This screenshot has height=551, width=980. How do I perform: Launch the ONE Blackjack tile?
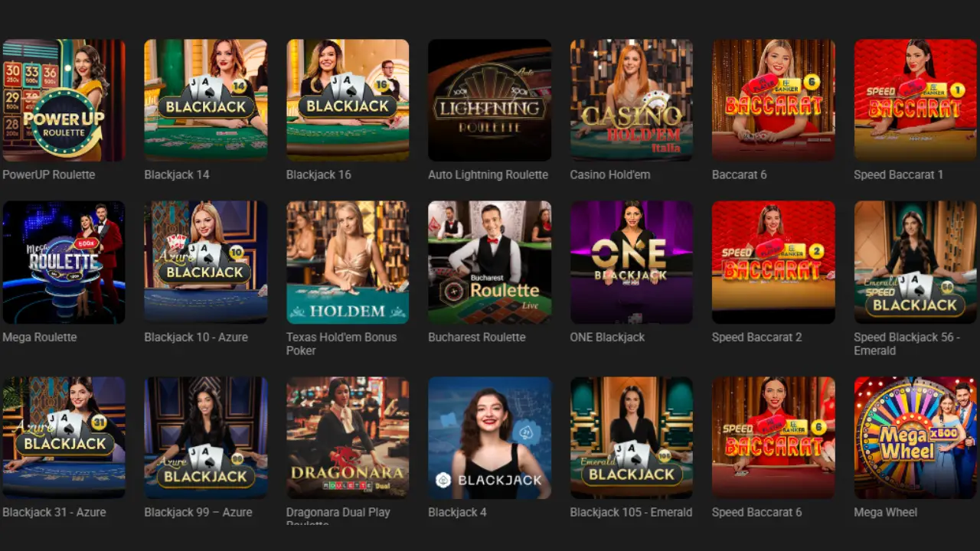tap(632, 262)
